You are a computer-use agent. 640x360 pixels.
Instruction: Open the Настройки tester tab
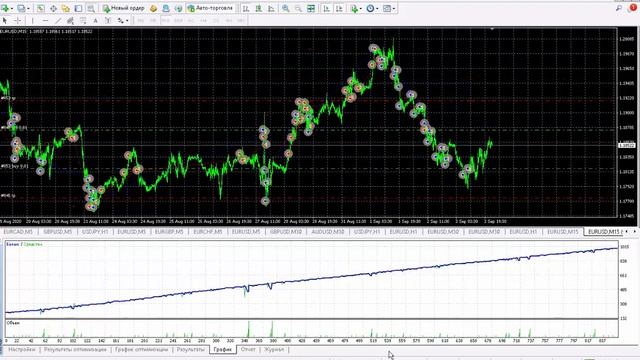coord(22,350)
